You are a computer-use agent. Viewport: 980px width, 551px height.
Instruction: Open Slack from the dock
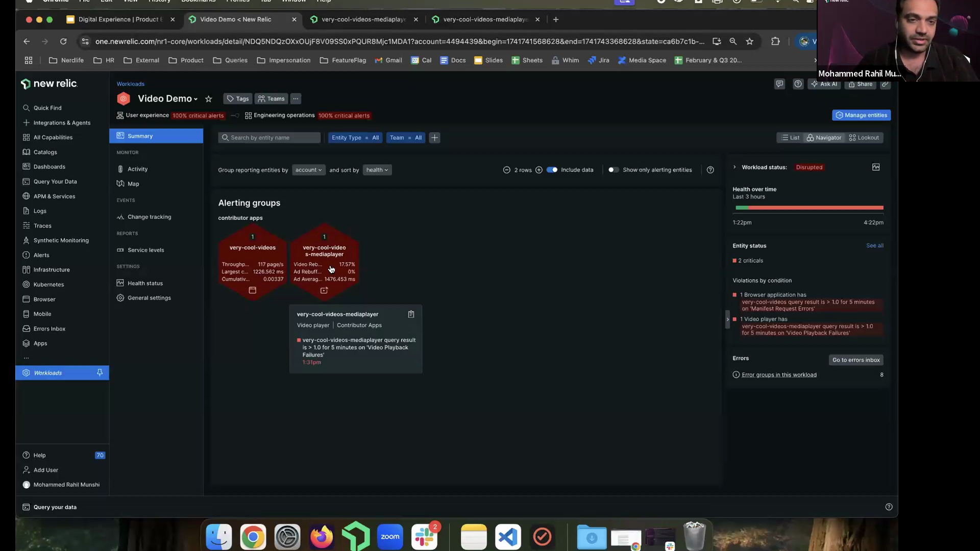click(x=425, y=537)
